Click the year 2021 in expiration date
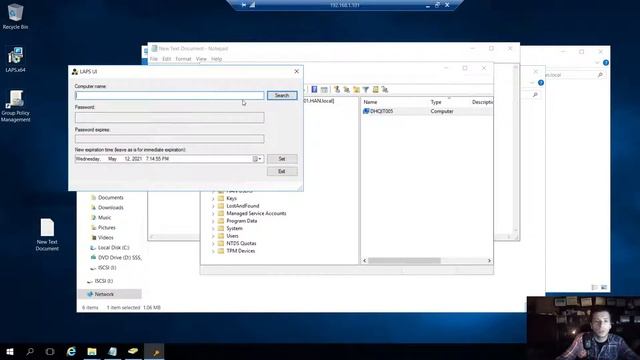Screen dimensions: 640x360 click(136, 159)
